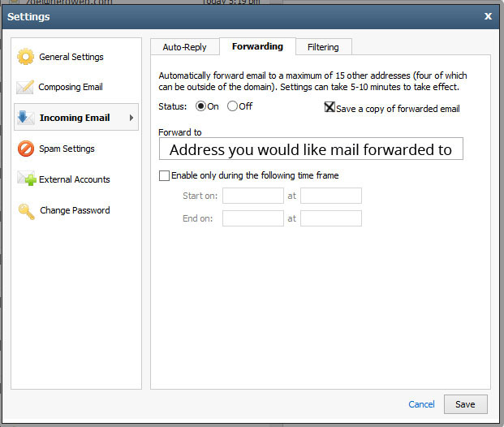Image resolution: width=504 pixels, height=427 pixels.
Task: Open General Settings section
Action: coord(71,57)
